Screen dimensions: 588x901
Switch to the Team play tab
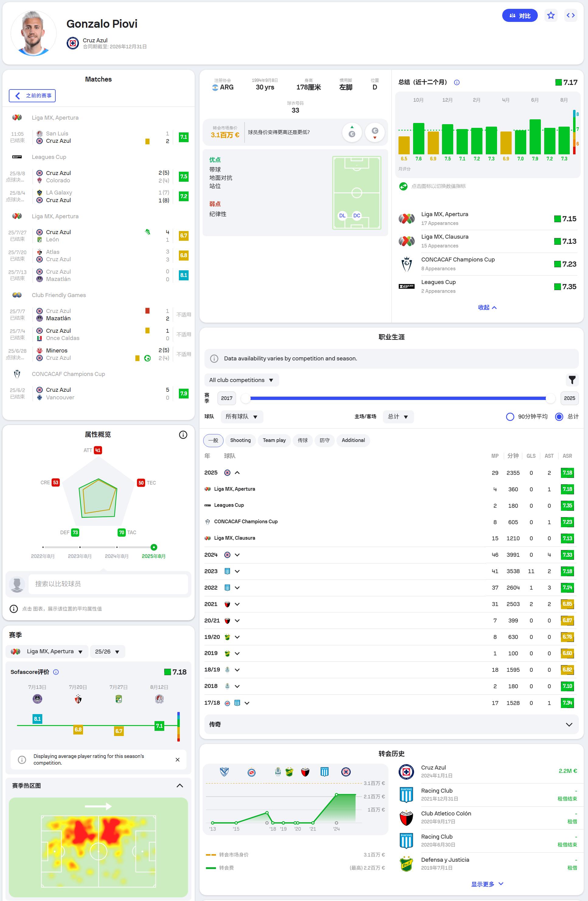pos(274,440)
